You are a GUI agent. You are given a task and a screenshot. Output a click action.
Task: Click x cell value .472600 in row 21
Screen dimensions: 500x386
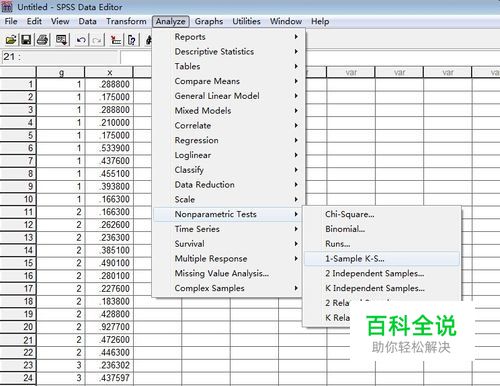coord(109,340)
